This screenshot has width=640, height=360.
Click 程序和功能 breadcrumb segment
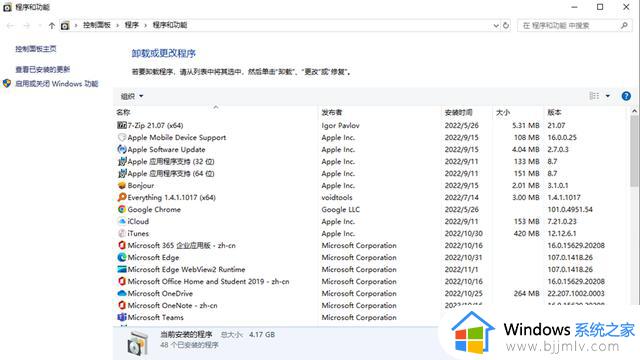[170, 25]
